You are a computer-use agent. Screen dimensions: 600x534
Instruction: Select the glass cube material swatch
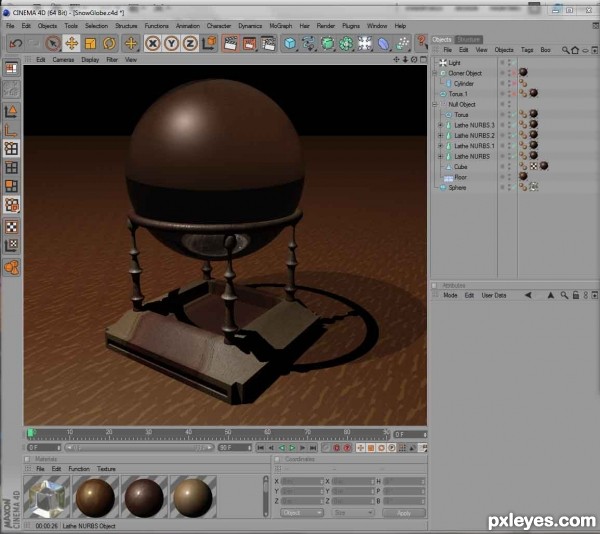[x=47, y=497]
